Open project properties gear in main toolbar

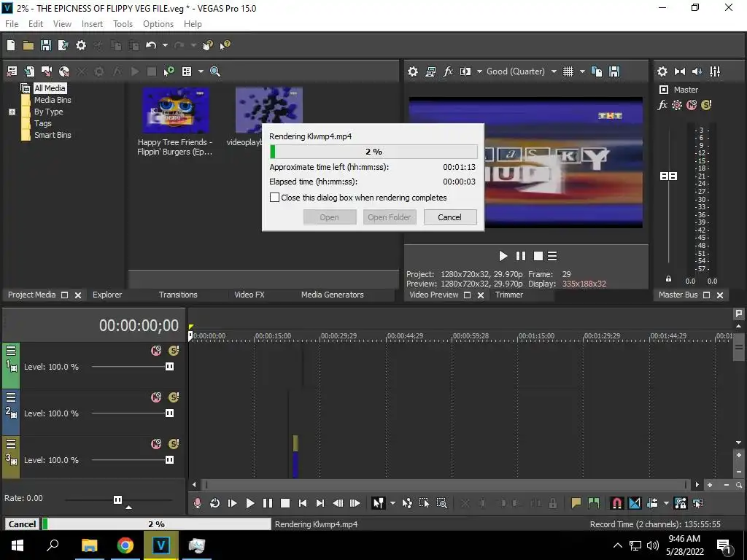click(81, 45)
